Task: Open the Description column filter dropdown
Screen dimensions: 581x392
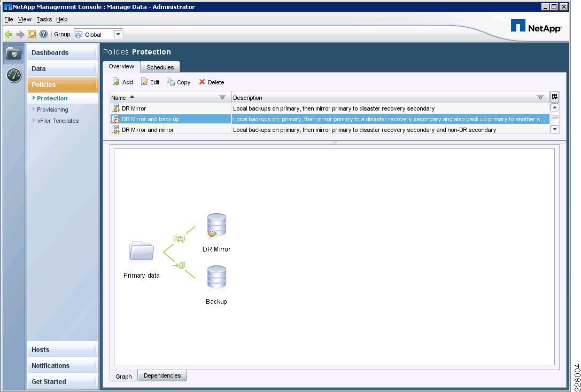Action: coord(540,97)
